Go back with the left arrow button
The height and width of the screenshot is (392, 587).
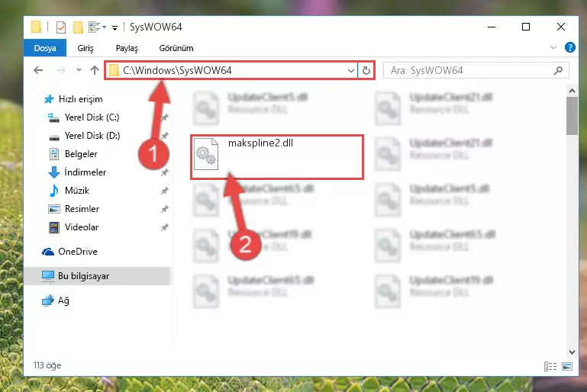tap(38, 70)
